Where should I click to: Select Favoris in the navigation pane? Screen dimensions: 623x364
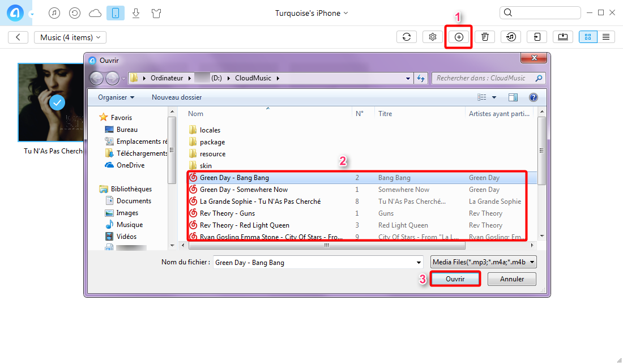click(x=116, y=118)
